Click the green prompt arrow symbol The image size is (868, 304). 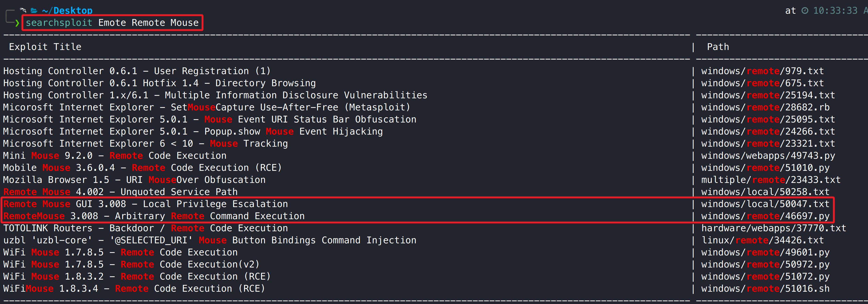[17, 23]
